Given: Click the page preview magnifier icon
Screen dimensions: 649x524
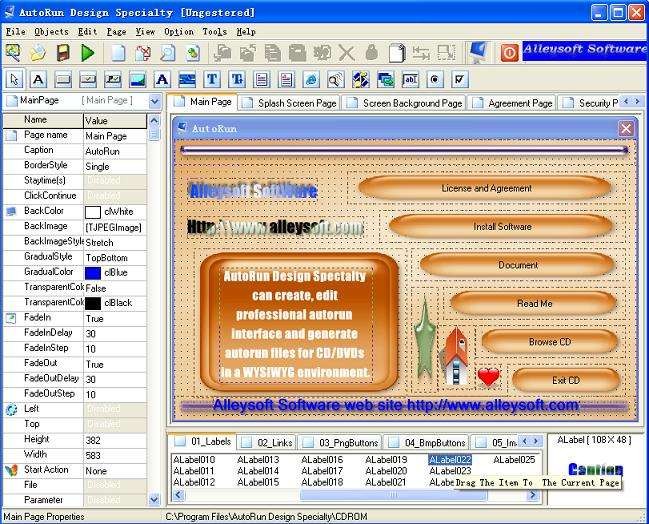Looking at the screenshot, I should pos(168,53).
